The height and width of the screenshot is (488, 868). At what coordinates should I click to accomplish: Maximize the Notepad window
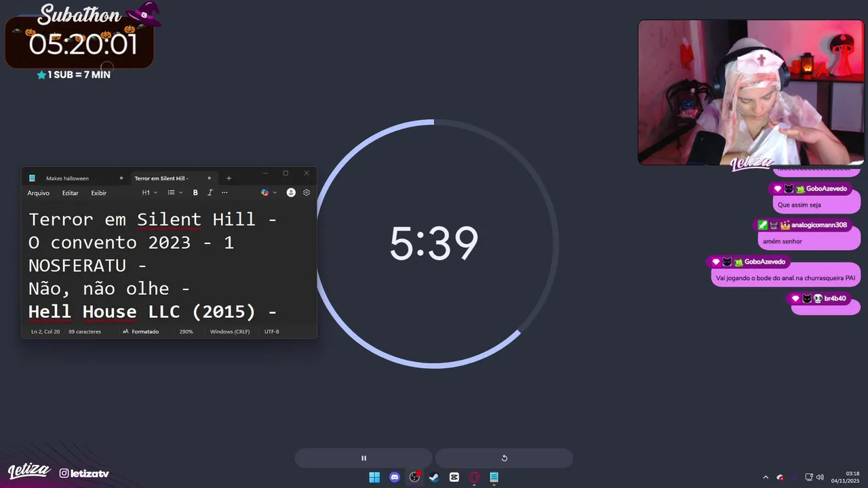tap(285, 174)
